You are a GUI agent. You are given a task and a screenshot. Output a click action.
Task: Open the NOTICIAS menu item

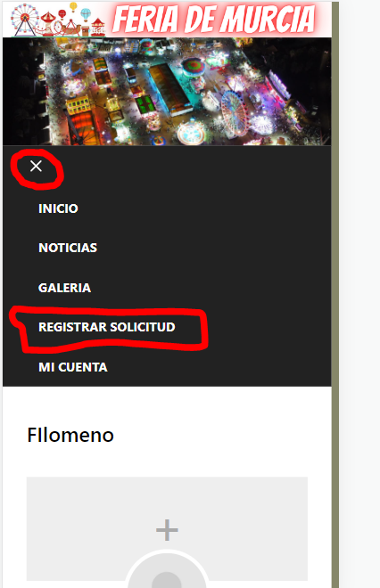point(68,248)
